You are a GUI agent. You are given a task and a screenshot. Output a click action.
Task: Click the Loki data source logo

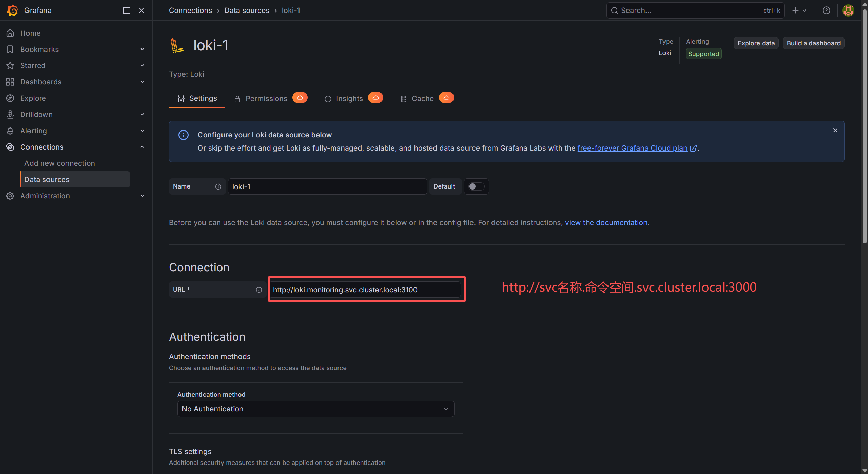coord(177,45)
